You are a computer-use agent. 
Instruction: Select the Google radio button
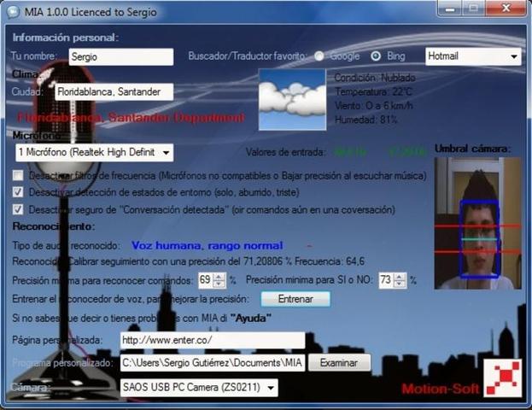tap(319, 56)
